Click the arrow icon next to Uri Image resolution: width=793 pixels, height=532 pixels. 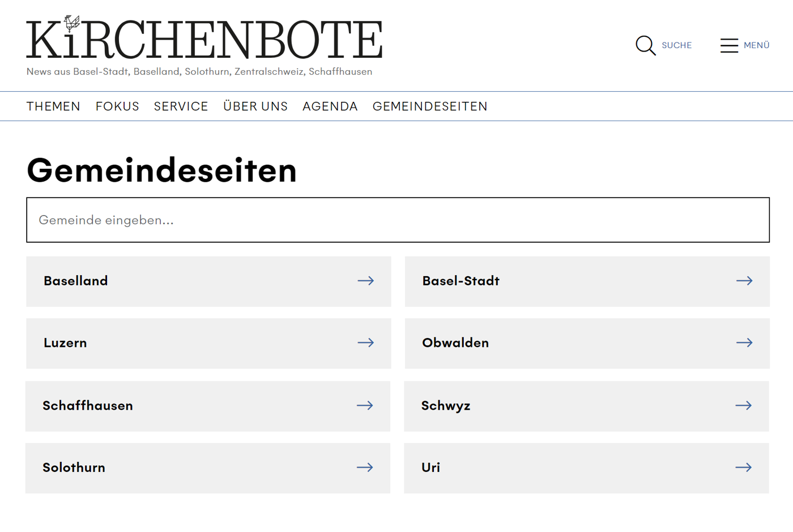[743, 467]
